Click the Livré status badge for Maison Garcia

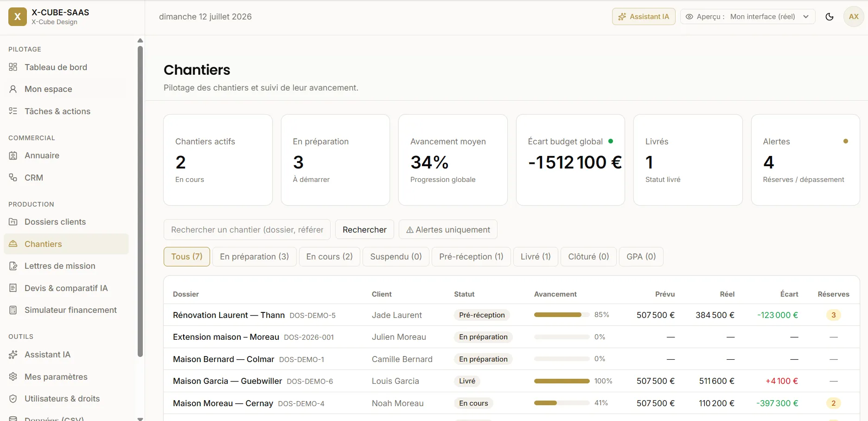pos(467,381)
